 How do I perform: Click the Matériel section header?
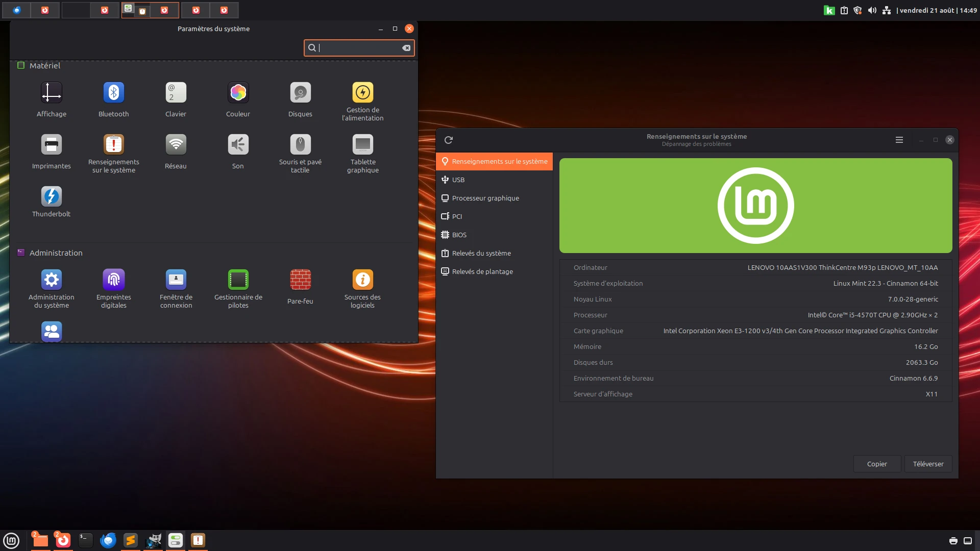click(39, 65)
